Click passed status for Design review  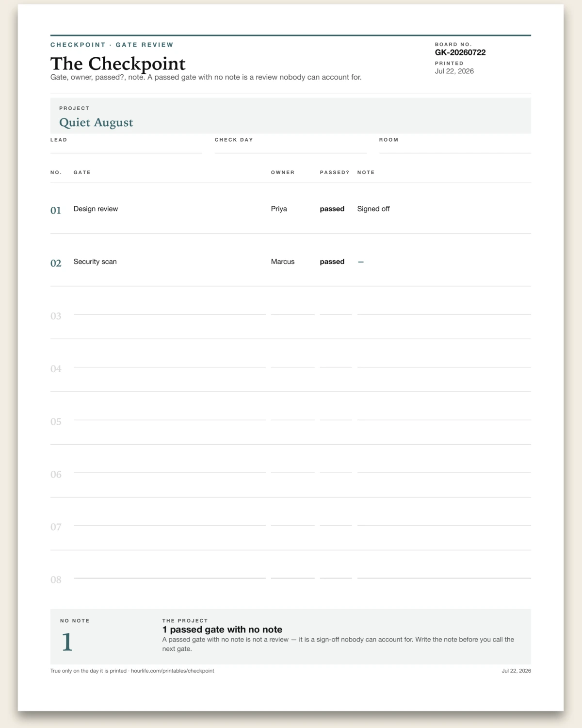[332, 209]
